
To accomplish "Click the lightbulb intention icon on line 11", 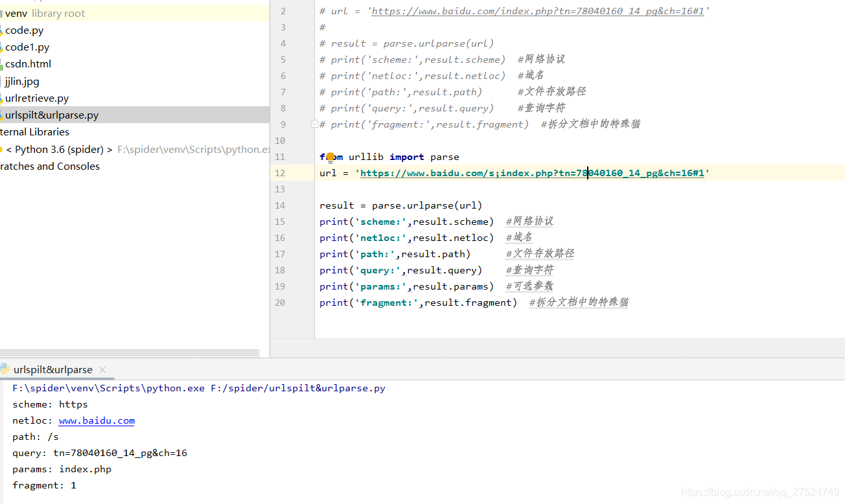I will (x=330, y=156).
